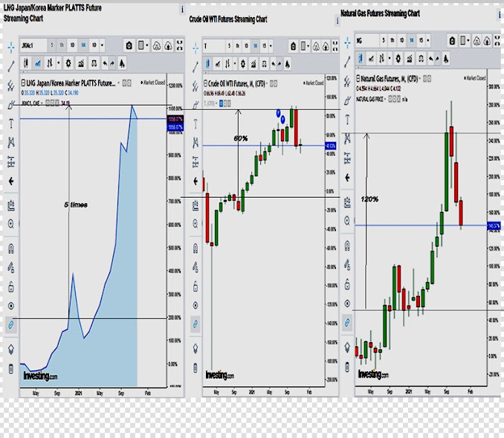Select pitchfork tool in LNG chart sidebar
This screenshot has width=504, height=438.
click(11, 86)
